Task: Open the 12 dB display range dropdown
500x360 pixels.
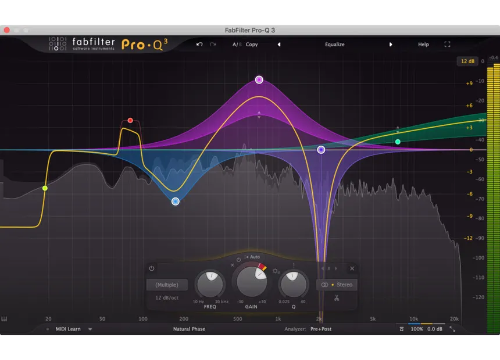Action: click(467, 61)
